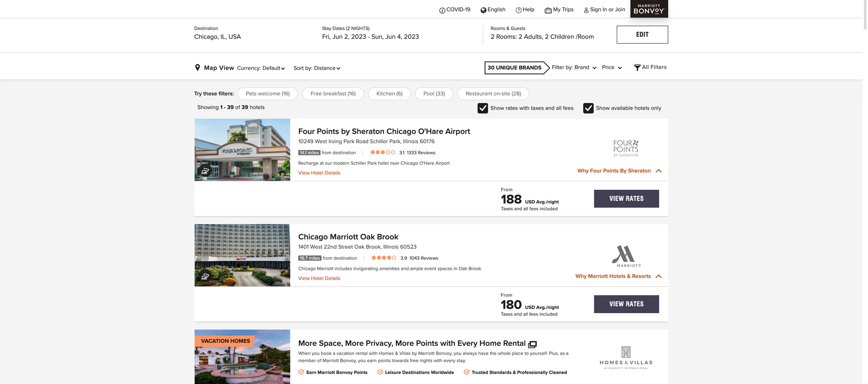This screenshot has width=868, height=384.
Task: Click the 180 USD Avg./night price
Action: click(530, 305)
